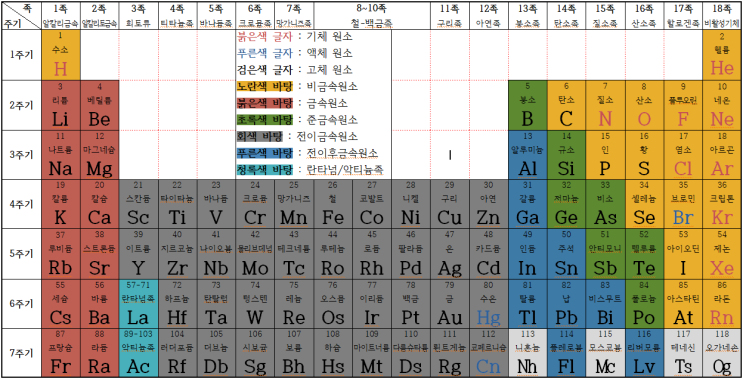Select the platinum cell Pt
Image resolution: width=743 pixels, height=379 pixels.
(411, 304)
